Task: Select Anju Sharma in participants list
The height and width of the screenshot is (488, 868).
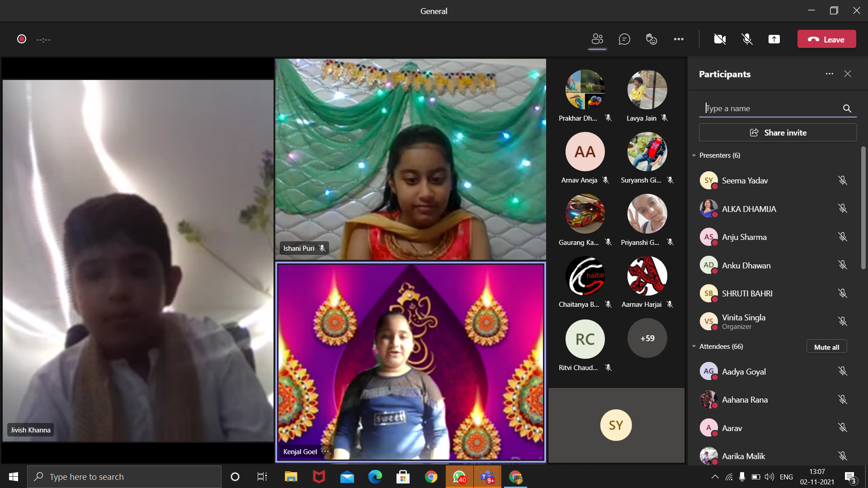Action: click(x=744, y=237)
